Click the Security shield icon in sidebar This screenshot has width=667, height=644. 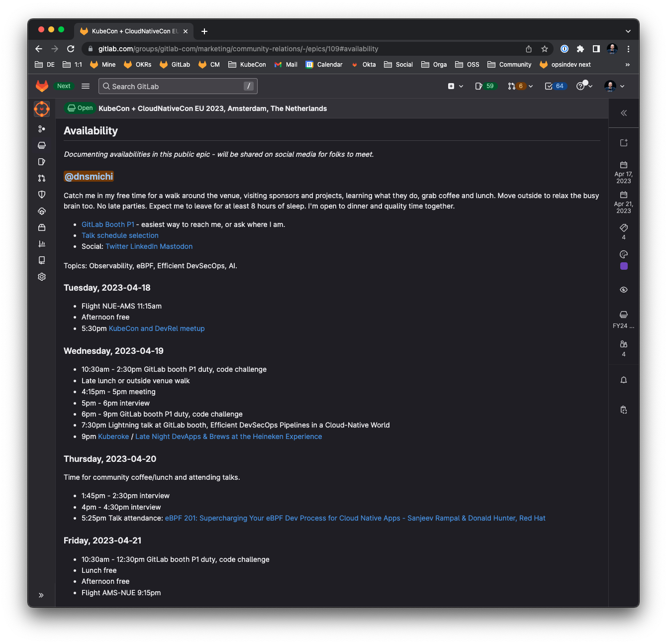click(x=42, y=195)
